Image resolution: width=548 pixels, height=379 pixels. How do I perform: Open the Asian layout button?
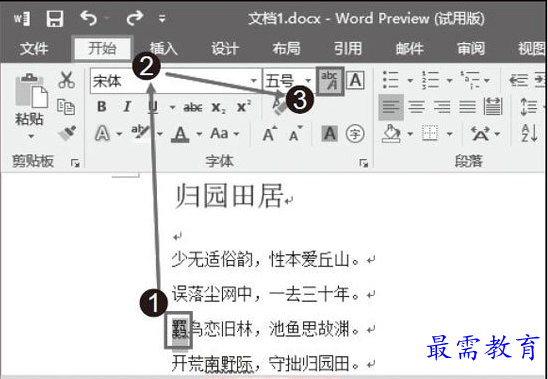tap(480, 134)
